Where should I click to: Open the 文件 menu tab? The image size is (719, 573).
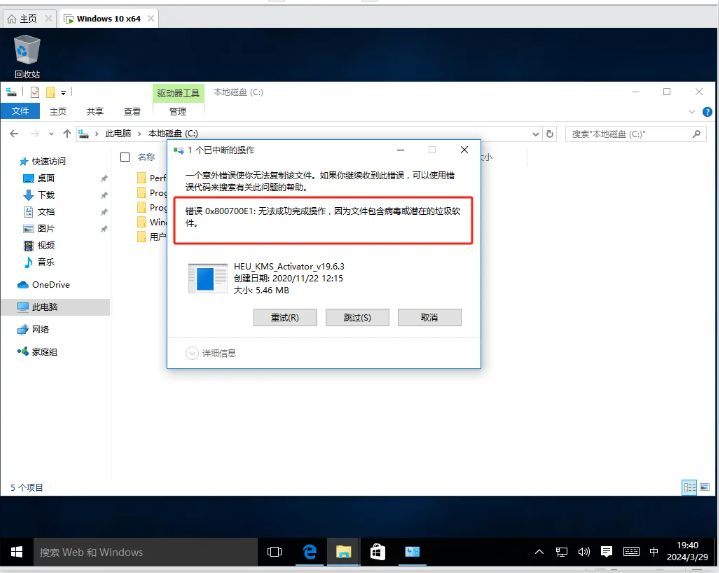[x=20, y=111]
